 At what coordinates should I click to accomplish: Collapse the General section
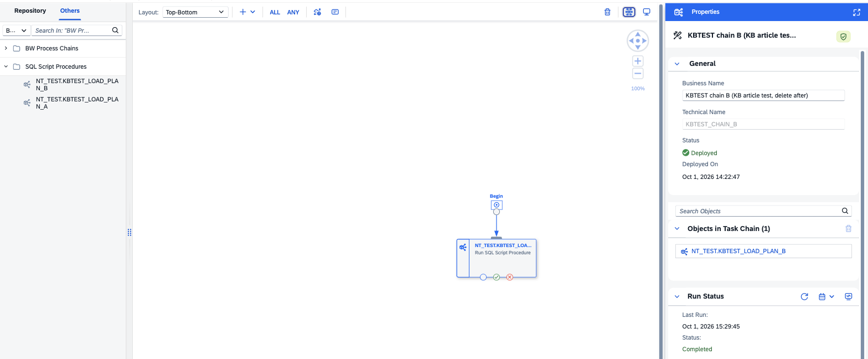[677, 64]
